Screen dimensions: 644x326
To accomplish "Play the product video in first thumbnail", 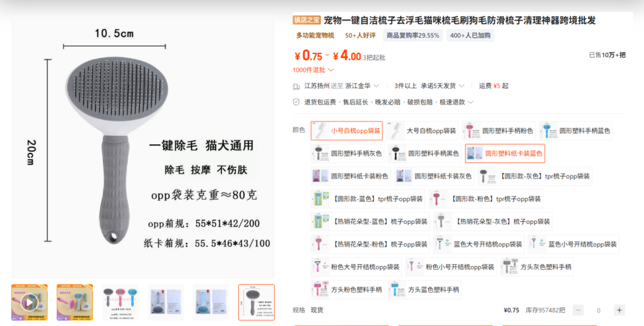I will [29, 303].
